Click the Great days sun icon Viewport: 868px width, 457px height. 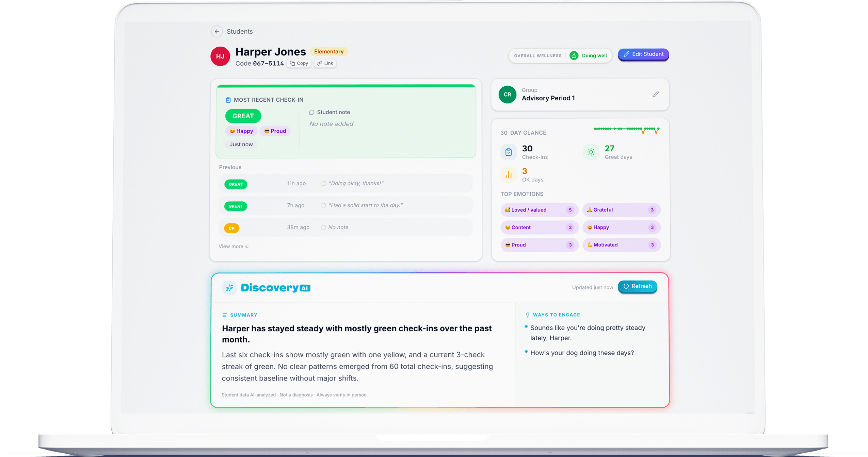point(591,152)
